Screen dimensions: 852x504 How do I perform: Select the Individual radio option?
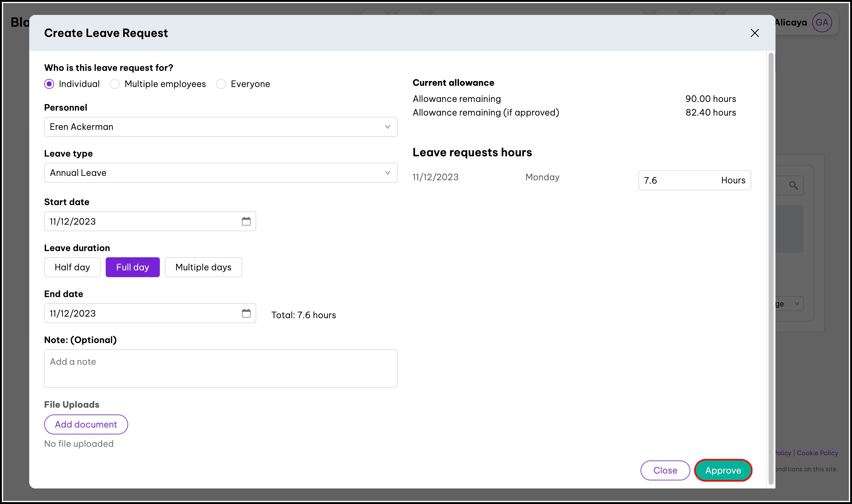49,84
